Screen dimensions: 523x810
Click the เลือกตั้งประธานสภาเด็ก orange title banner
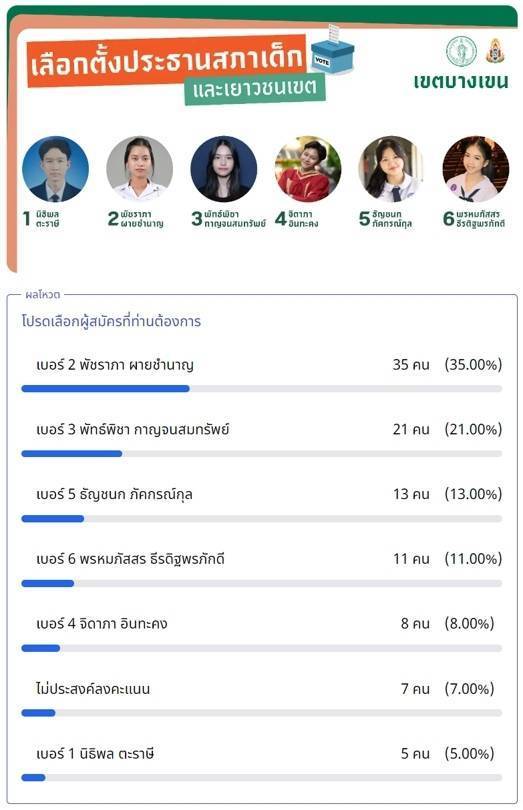pos(166,60)
